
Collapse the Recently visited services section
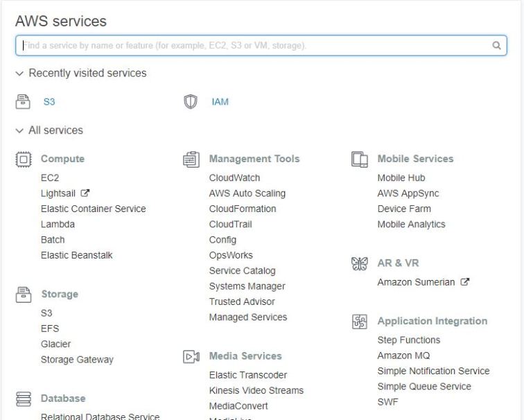[19, 73]
